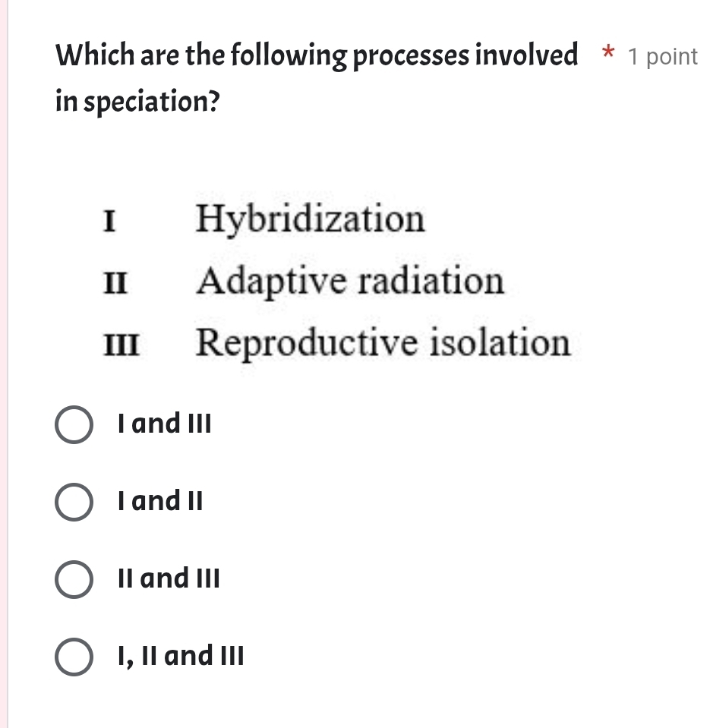This screenshot has height=728, width=713.
Task: Click the phrase "in speciation?" in the question
Action: pyautogui.click(x=137, y=101)
